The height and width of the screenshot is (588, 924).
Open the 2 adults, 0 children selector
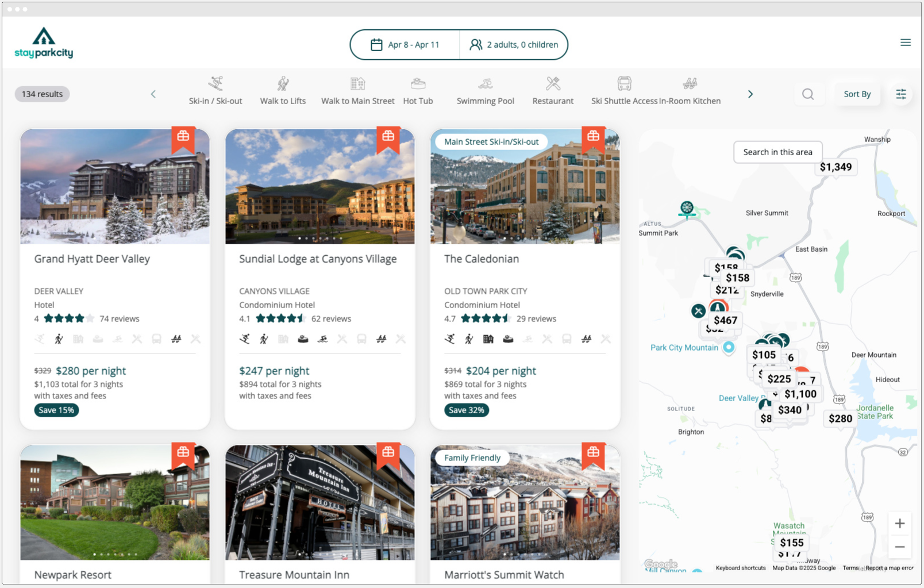pyautogui.click(x=514, y=45)
